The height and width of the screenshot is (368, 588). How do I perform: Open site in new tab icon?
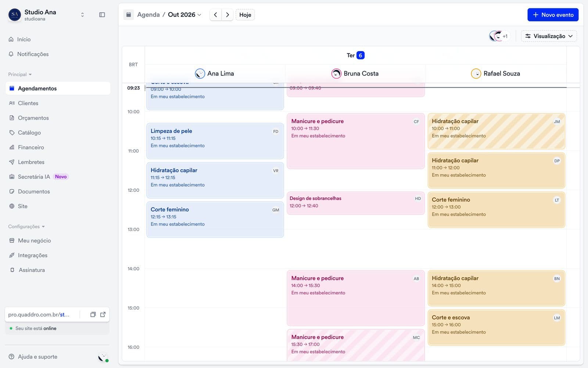click(x=103, y=314)
